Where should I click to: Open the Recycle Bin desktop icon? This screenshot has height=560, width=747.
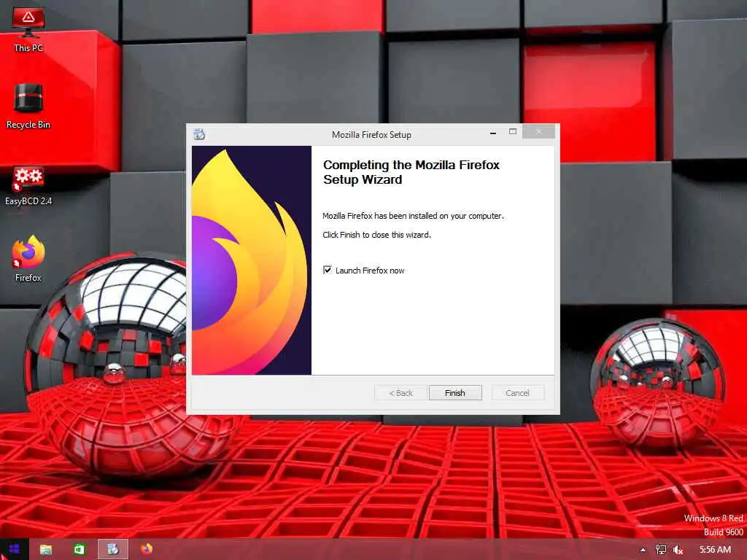28,106
